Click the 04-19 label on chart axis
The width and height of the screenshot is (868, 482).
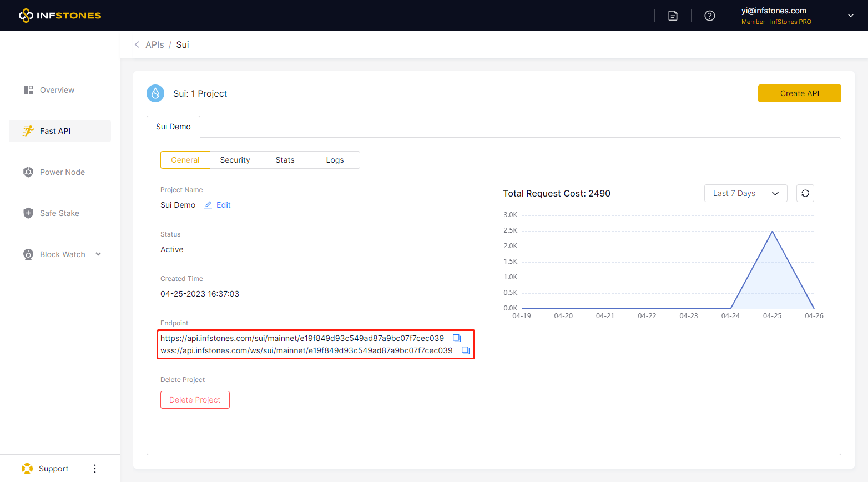pos(522,315)
